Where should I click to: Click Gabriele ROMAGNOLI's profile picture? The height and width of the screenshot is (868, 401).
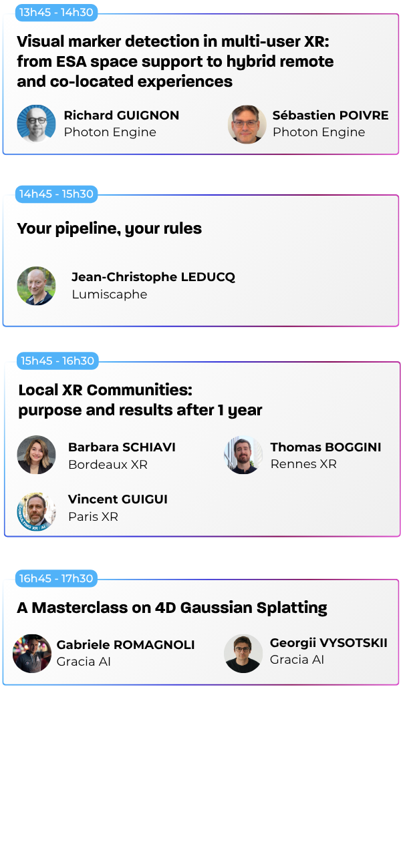(x=32, y=653)
